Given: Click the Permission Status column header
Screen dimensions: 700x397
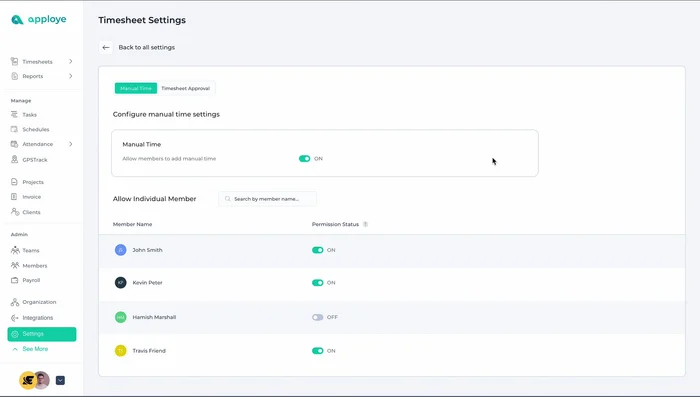Looking at the screenshot, I should [335, 224].
